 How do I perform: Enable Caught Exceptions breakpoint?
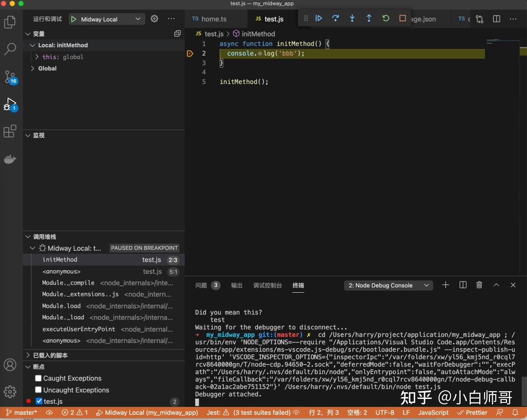[39, 379]
